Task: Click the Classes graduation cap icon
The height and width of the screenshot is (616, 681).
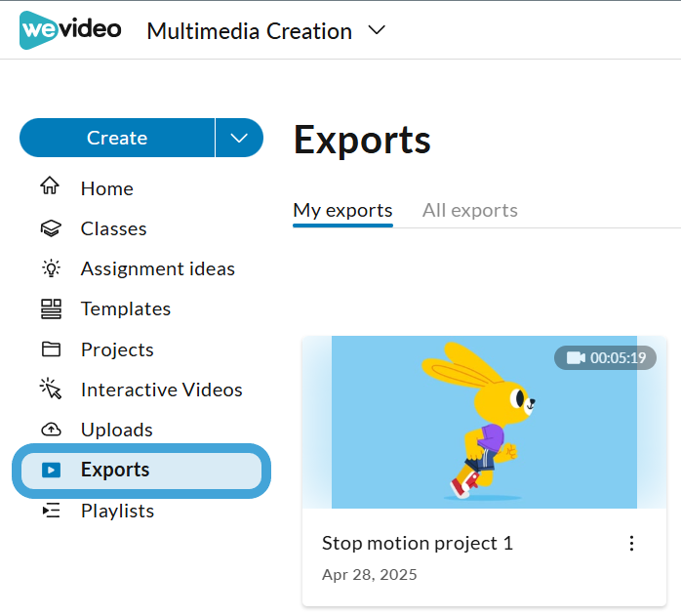Action: pyautogui.click(x=51, y=228)
